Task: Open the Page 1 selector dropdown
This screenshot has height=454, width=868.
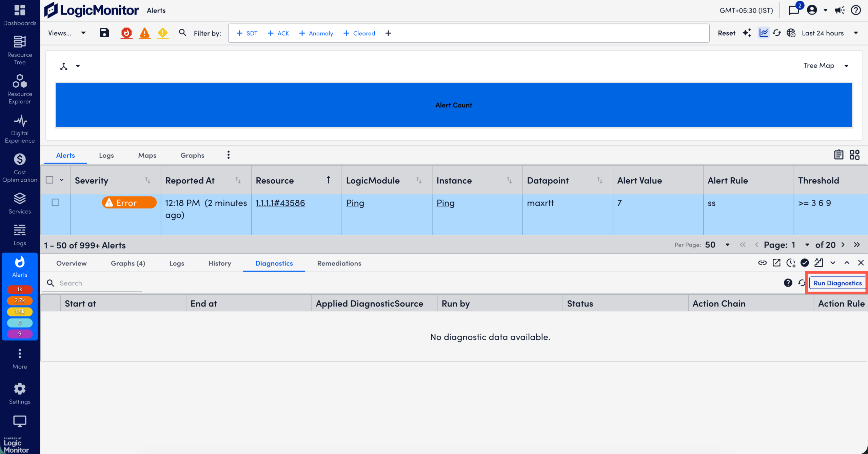Action: pos(801,245)
